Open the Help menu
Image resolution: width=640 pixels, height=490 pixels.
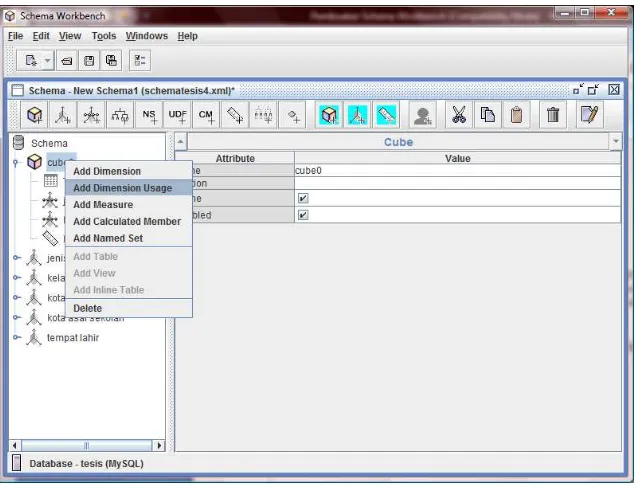(x=187, y=36)
